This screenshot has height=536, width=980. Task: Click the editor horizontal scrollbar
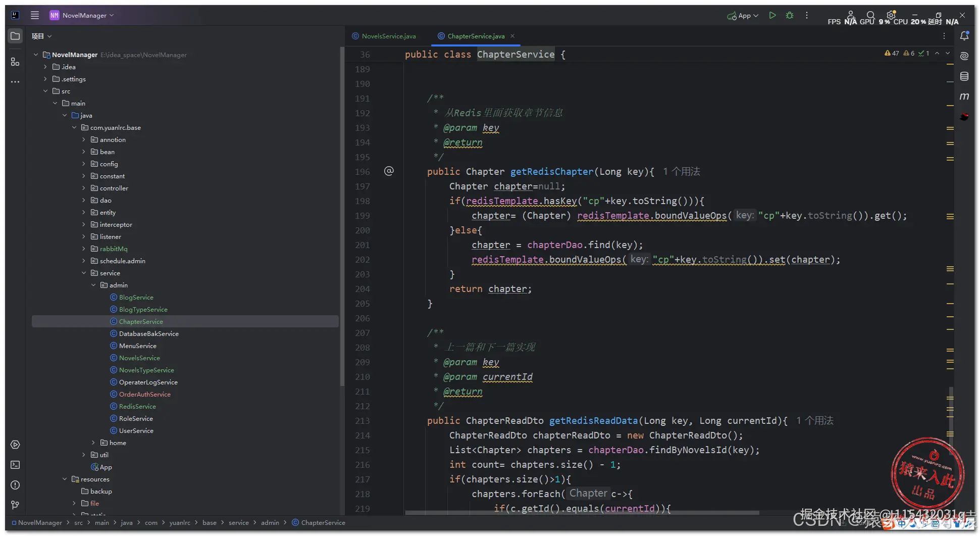click(582, 512)
